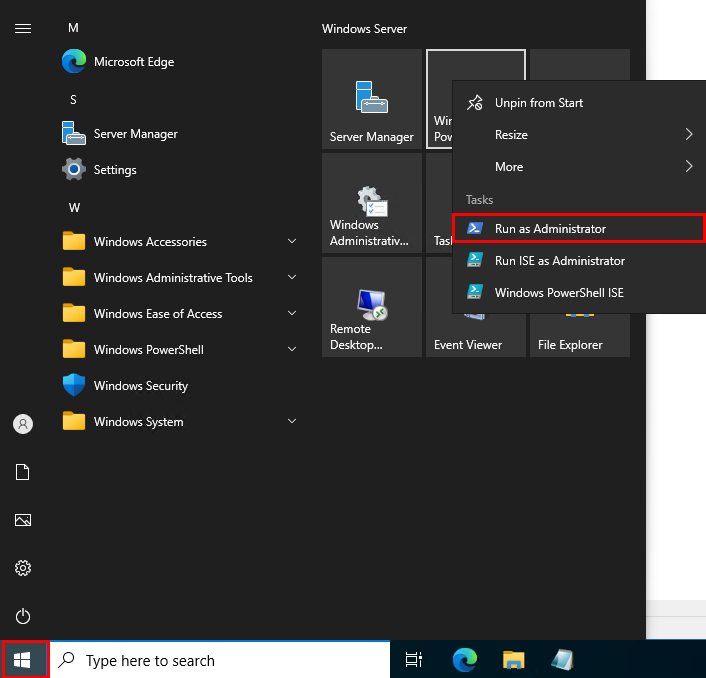Image resolution: width=706 pixels, height=678 pixels.
Task: Open the Windows Administrative Tools tile
Action: coord(371,203)
